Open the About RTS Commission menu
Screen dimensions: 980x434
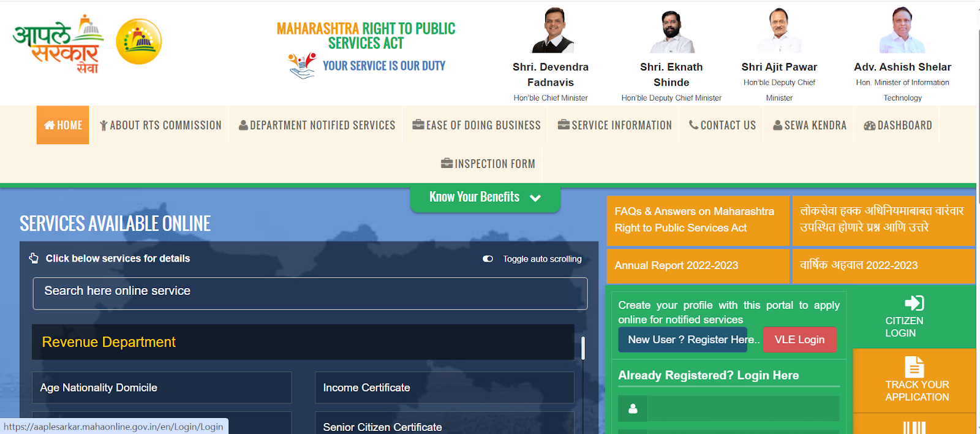pyautogui.click(x=160, y=125)
